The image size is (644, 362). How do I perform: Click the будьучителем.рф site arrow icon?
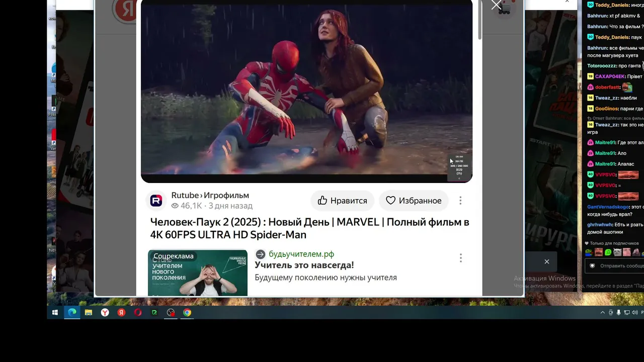(260, 254)
